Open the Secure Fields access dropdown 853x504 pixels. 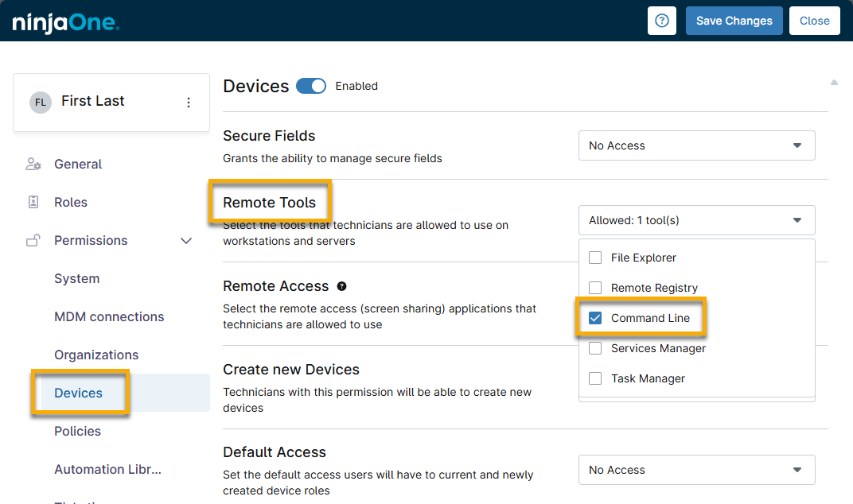click(696, 145)
